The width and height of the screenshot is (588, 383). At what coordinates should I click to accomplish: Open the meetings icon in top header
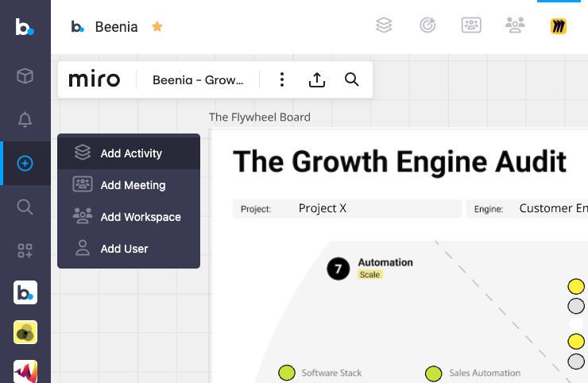pyautogui.click(x=471, y=25)
